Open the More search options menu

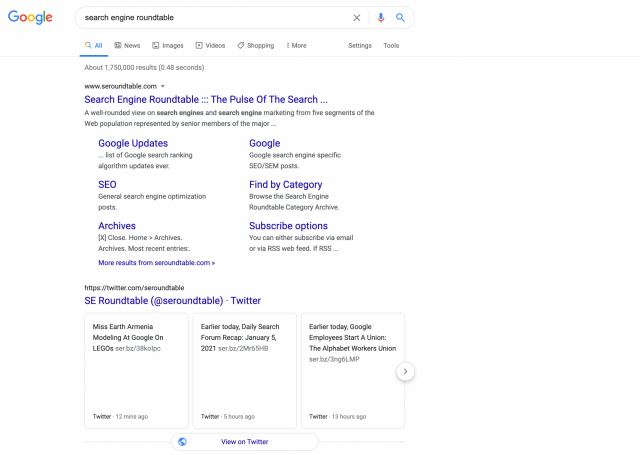tap(296, 45)
